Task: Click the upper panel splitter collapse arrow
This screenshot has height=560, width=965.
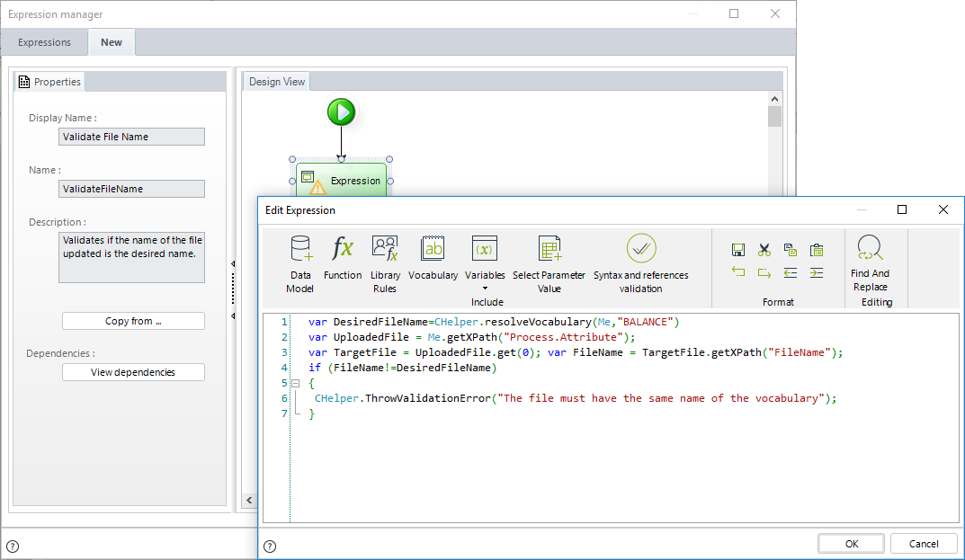Action: (x=233, y=264)
